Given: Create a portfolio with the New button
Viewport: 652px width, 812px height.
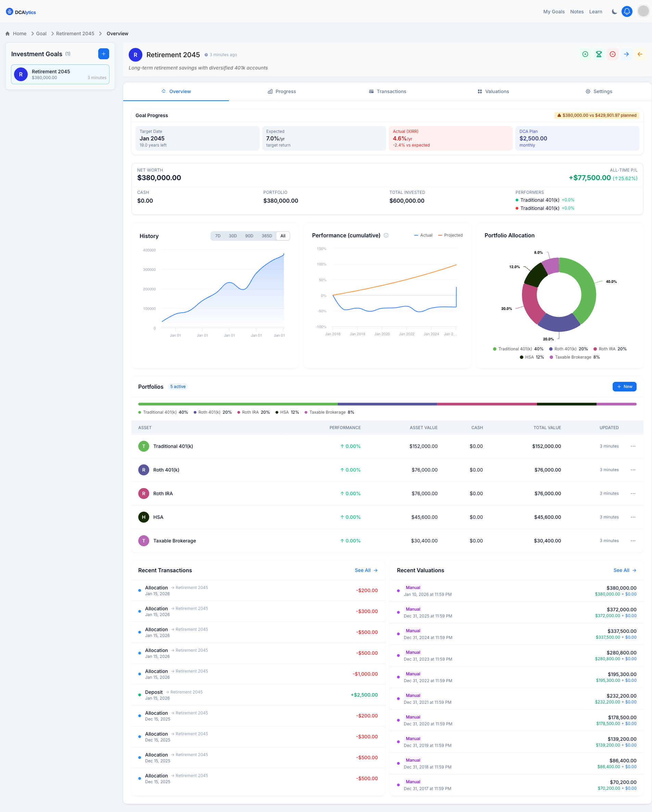Looking at the screenshot, I should [624, 386].
